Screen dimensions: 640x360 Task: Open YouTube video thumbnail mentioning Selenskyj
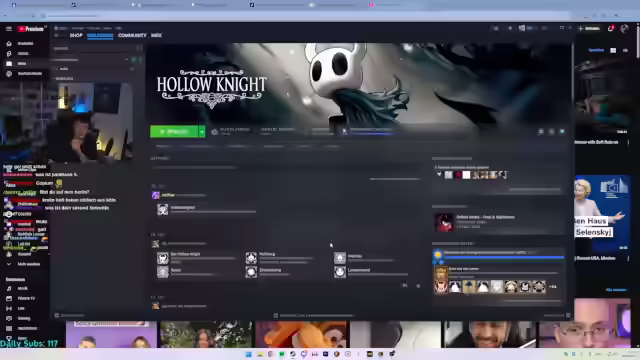[602, 214]
